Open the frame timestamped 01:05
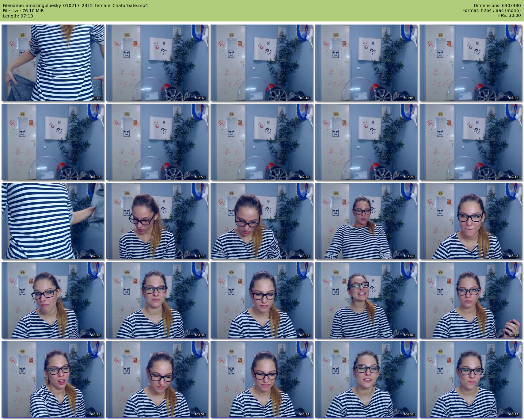 [366, 63]
